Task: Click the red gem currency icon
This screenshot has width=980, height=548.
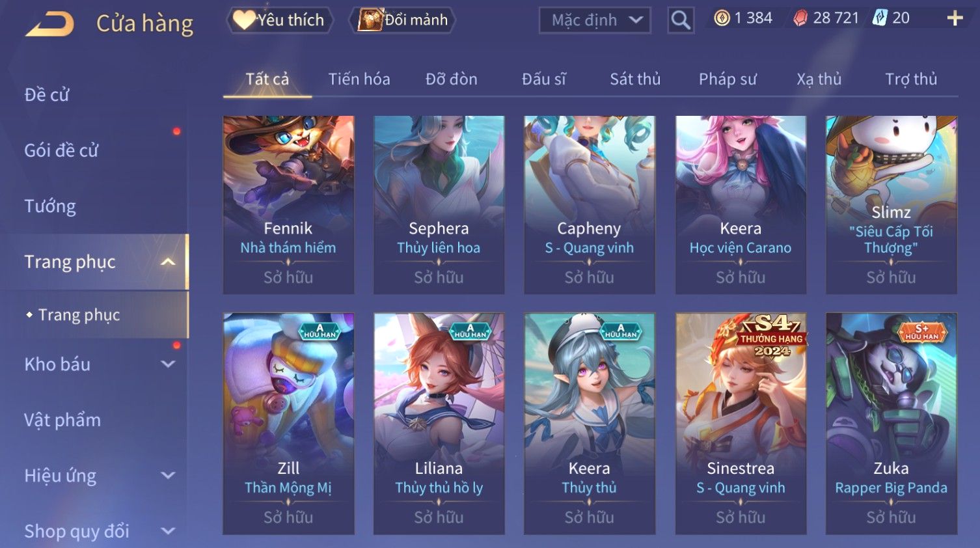Action: point(800,18)
